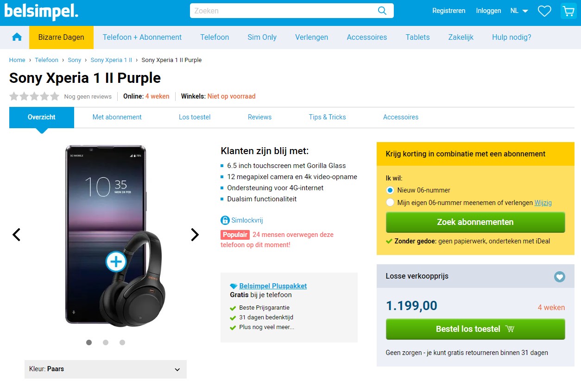The width and height of the screenshot is (581, 392).
Task: Show next product image with right arrow
Action: tap(195, 235)
